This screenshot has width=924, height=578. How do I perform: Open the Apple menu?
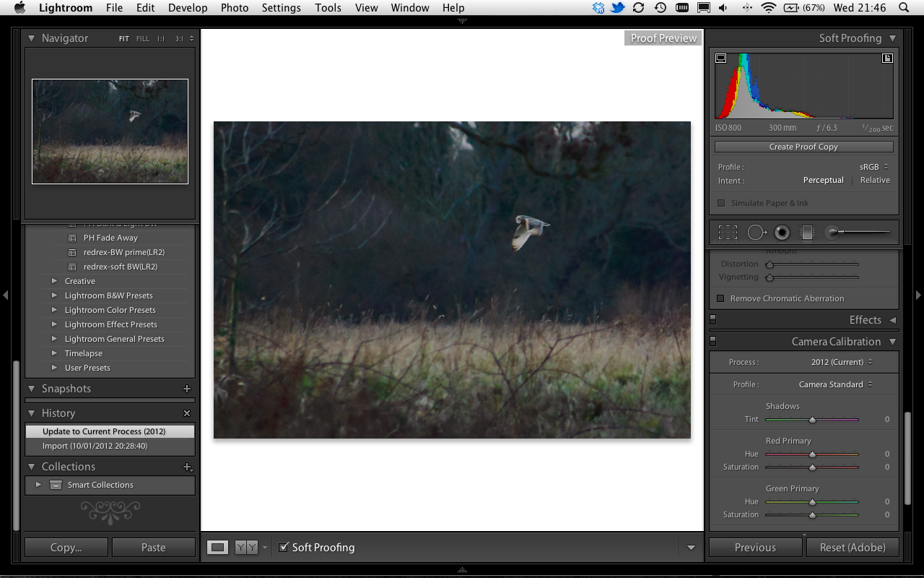click(19, 8)
